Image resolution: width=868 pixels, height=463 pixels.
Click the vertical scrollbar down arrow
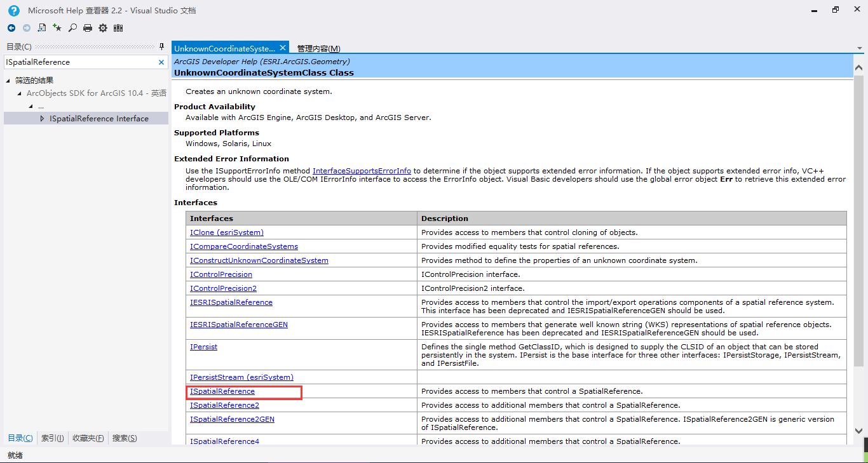(x=859, y=430)
